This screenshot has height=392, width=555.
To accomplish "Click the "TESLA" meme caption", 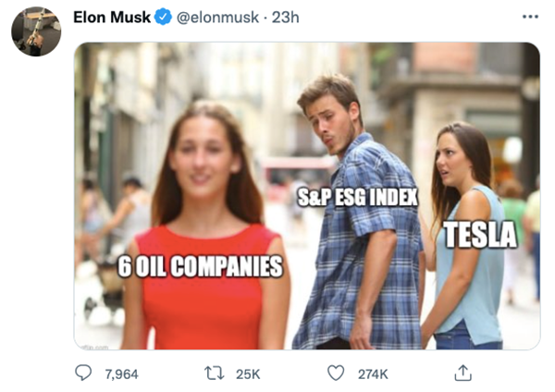I will pyautogui.click(x=479, y=234).
